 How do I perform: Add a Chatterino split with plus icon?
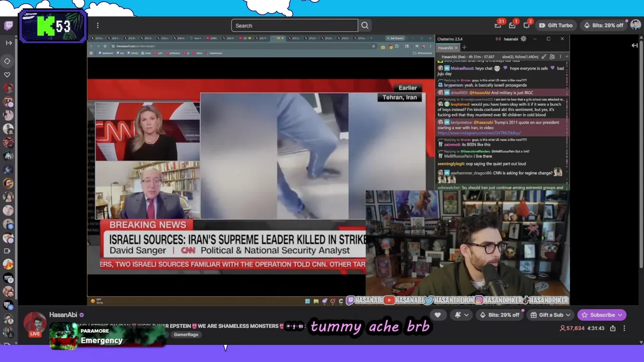tap(566, 57)
